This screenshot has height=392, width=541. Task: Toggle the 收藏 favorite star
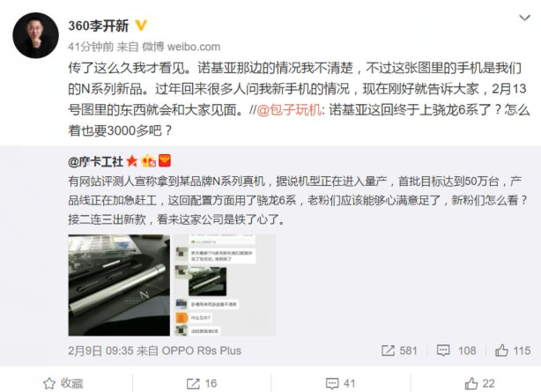point(63,383)
